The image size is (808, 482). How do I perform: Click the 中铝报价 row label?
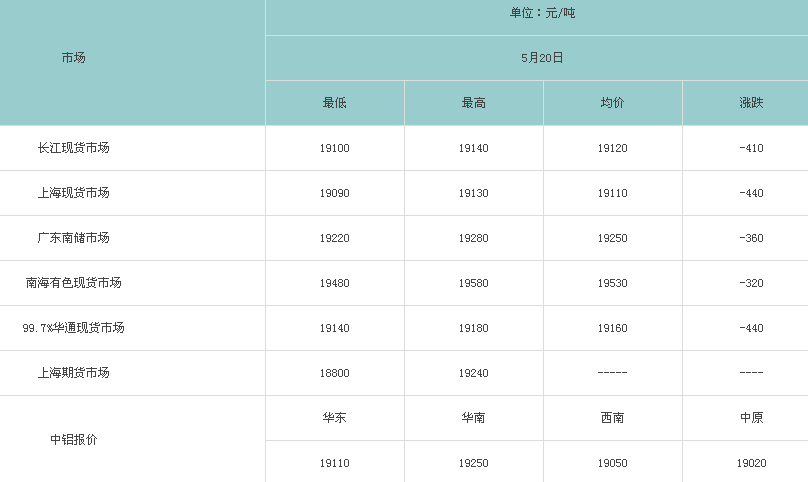pos(74,440)
